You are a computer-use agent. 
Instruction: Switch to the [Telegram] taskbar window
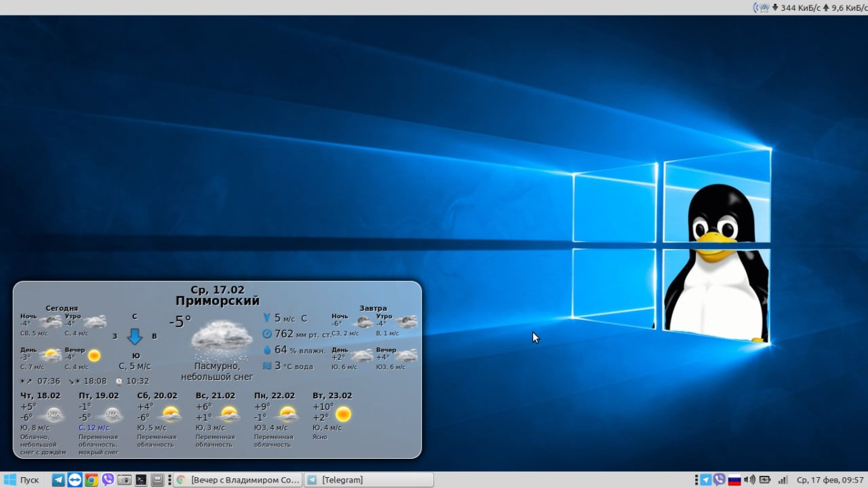tap(368, 480)
